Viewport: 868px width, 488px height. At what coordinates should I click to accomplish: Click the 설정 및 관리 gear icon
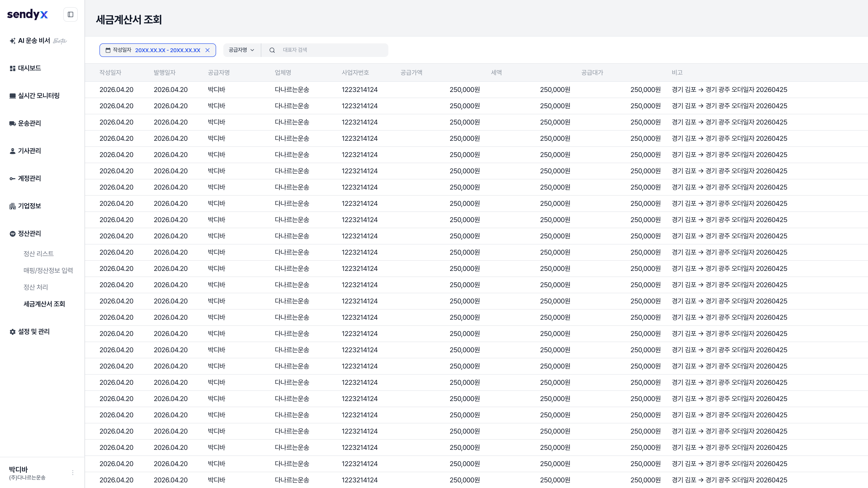12,332
